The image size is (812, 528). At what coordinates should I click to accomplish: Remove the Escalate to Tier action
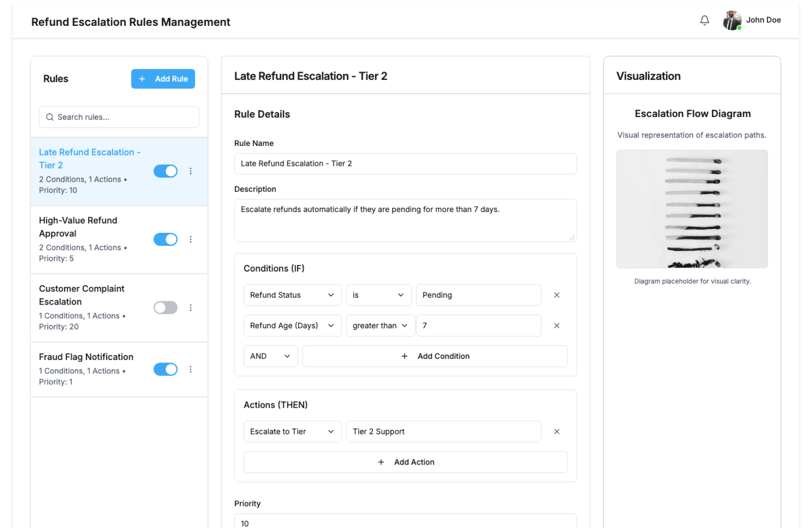557,432
